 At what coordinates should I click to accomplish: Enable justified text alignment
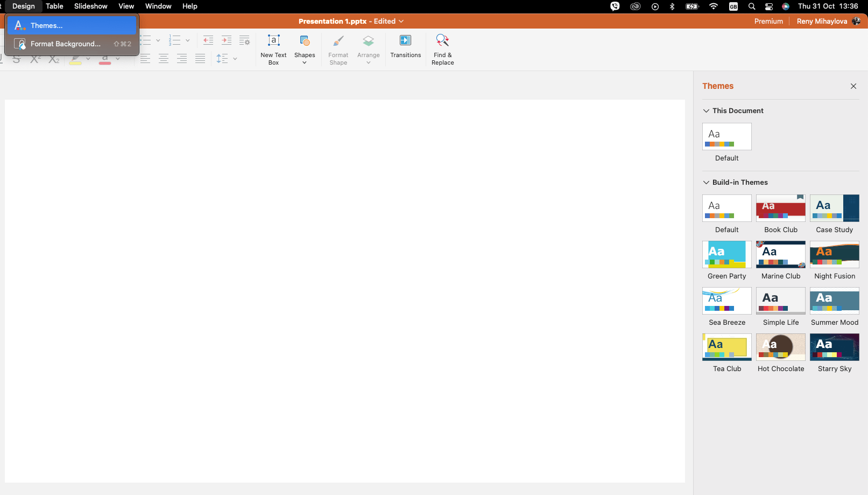200,59
